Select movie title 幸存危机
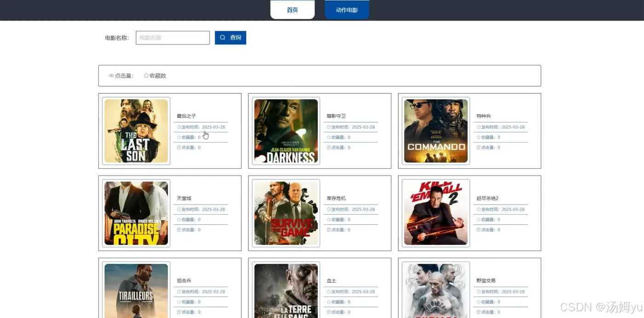644x318 pixels. [x=336, y=199]
